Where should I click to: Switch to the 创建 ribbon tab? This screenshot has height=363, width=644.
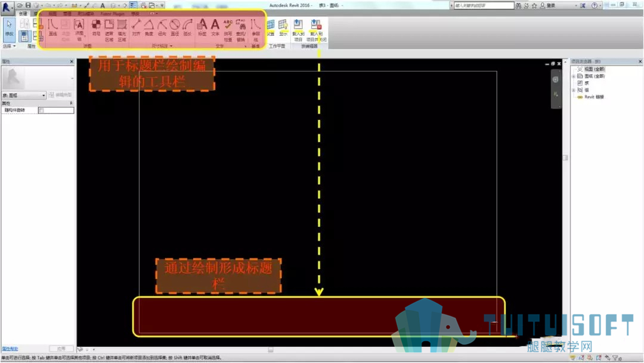point(23,14)
